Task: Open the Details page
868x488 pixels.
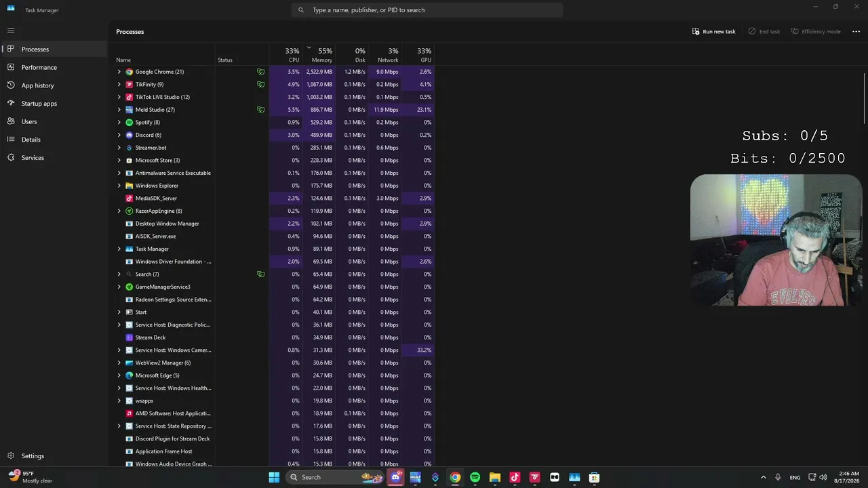Action: (x=54, y=140)
